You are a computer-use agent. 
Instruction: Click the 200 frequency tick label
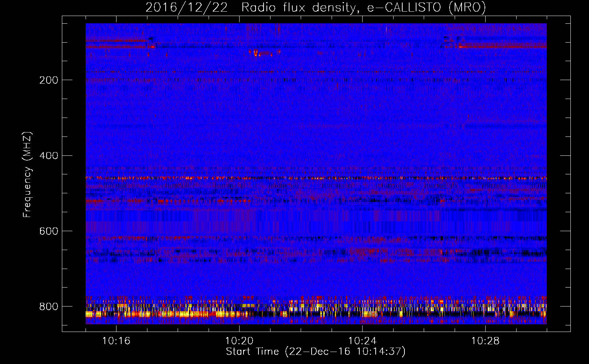point(49,80)
